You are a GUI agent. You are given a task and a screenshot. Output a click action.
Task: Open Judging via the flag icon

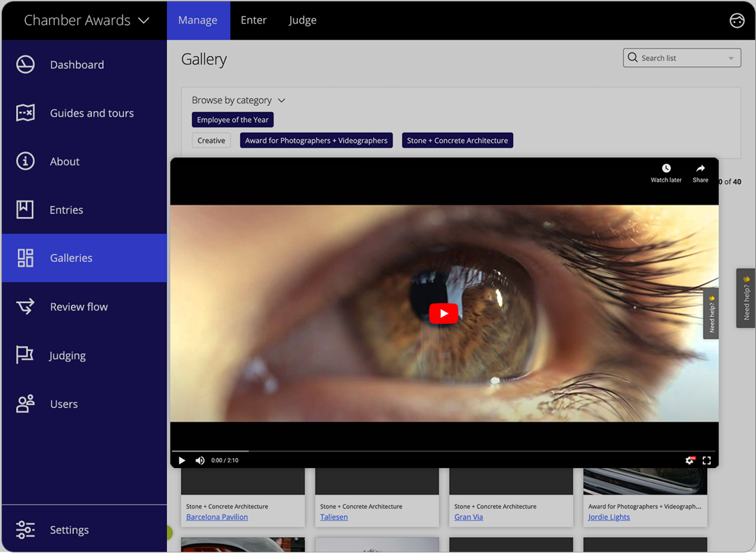25,355
